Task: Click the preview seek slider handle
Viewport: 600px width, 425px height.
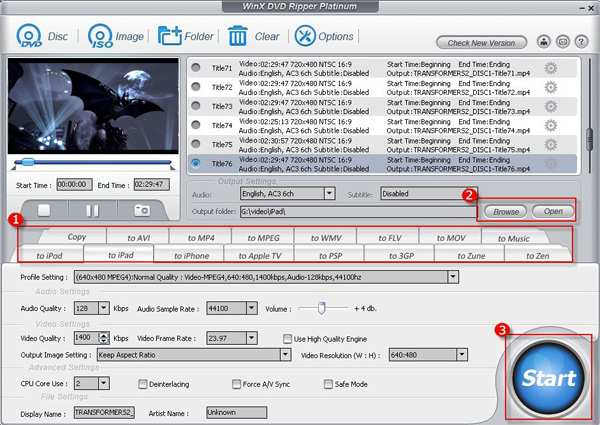Action: click(x=28, y=162)
